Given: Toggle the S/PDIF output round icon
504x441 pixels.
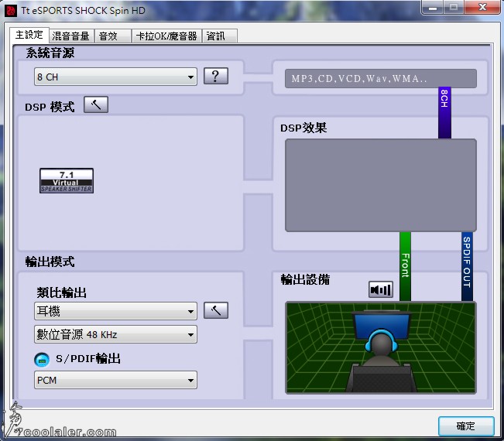Looking at the screenshot, I should pos(42,360).
